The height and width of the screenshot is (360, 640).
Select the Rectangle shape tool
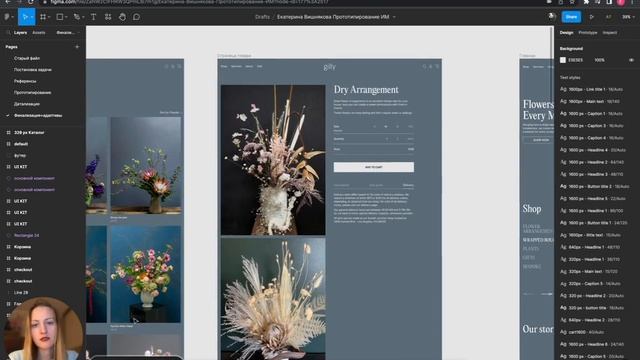click(x=60, y=17)
